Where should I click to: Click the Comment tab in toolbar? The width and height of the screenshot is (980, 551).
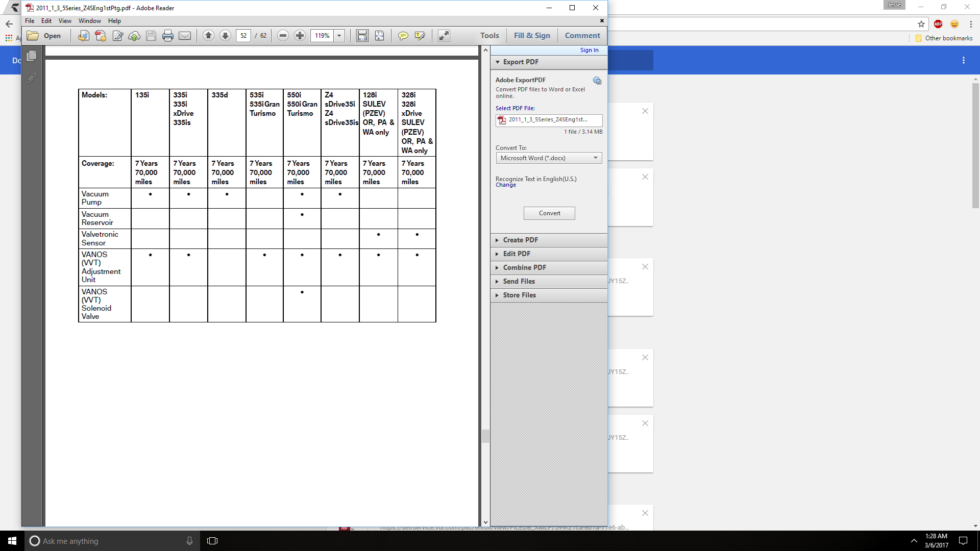click(x=581, y=36)
